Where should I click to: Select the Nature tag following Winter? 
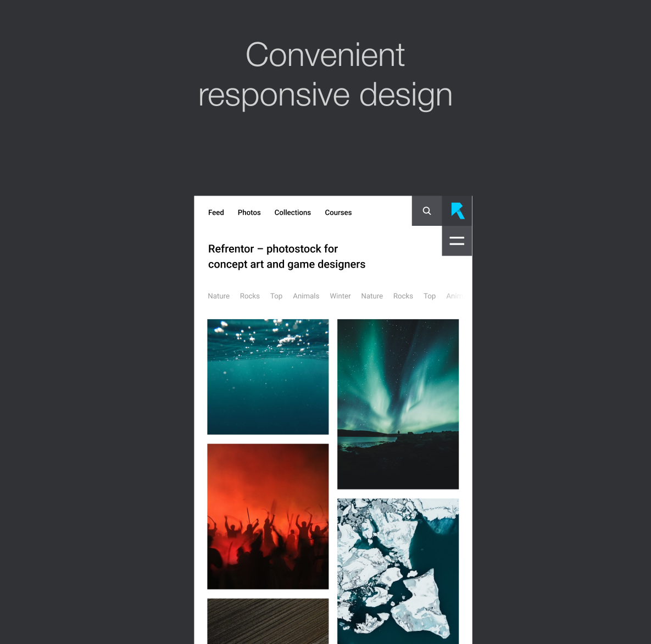pos(372,296)
